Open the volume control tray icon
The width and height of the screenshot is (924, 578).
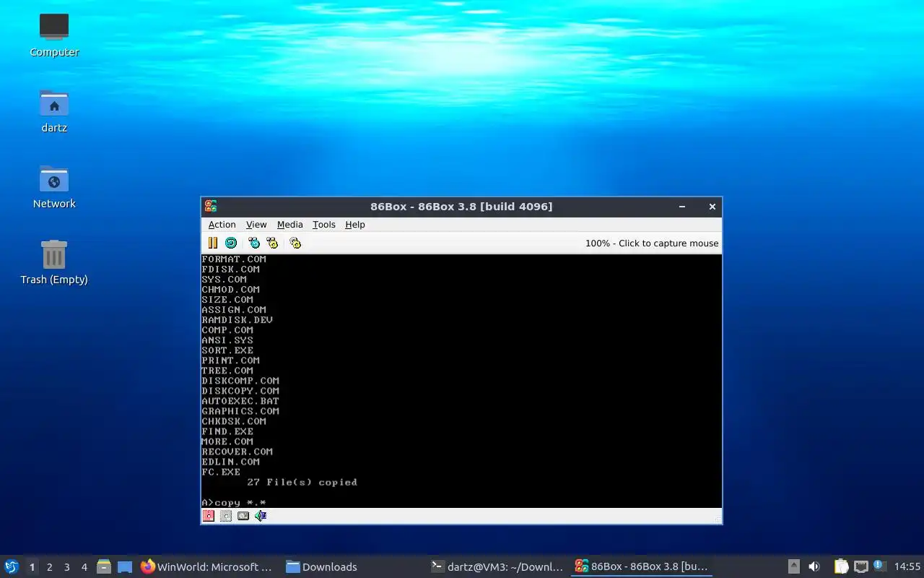(814, 566)
